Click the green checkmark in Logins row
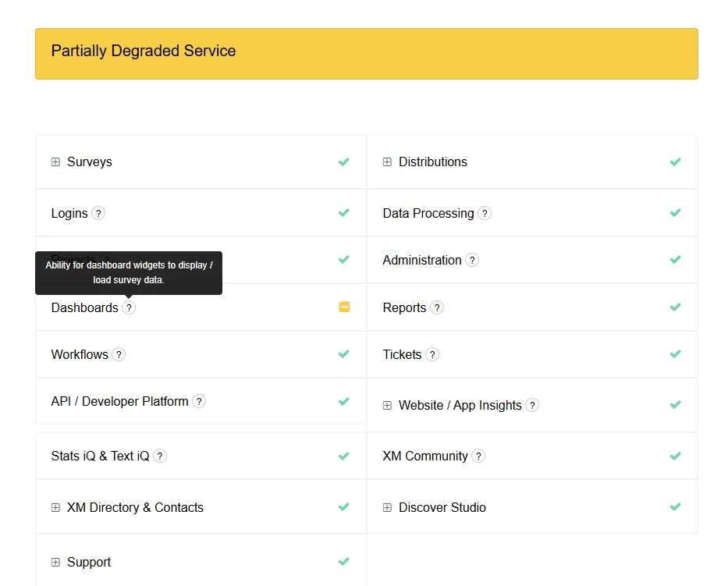Viewport: 728px width, 586px height. [x=344, y=213]
